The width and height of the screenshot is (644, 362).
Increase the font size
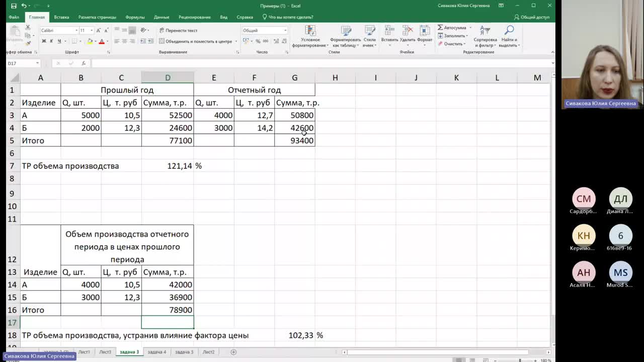pos(98,30)
